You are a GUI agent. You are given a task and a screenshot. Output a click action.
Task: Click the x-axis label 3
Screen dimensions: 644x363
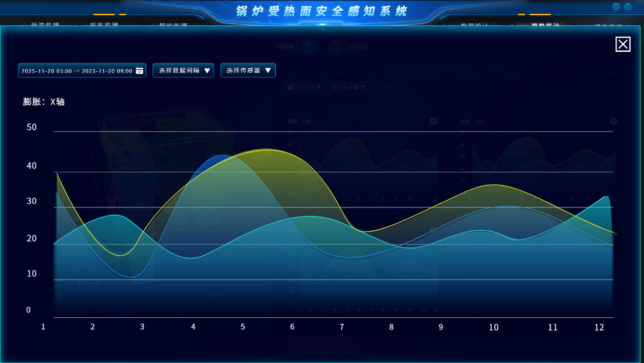pyautogui.click(x=142, y=327)
